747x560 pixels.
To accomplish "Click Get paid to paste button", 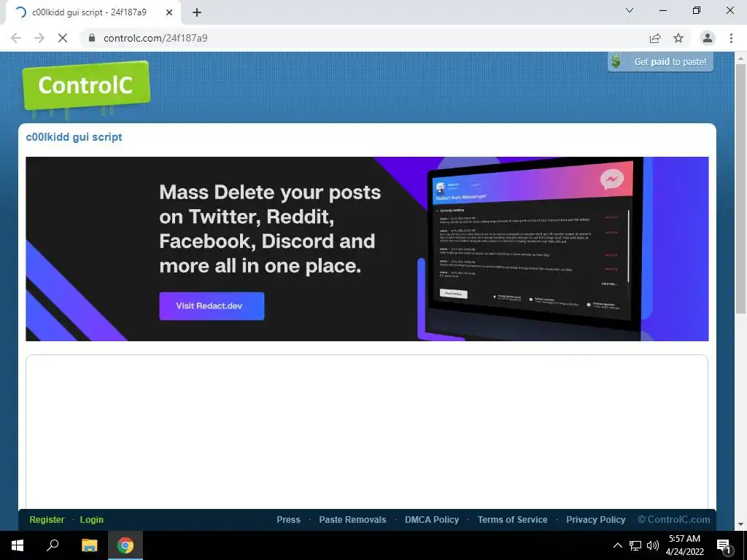I will [x=660, y=61].
